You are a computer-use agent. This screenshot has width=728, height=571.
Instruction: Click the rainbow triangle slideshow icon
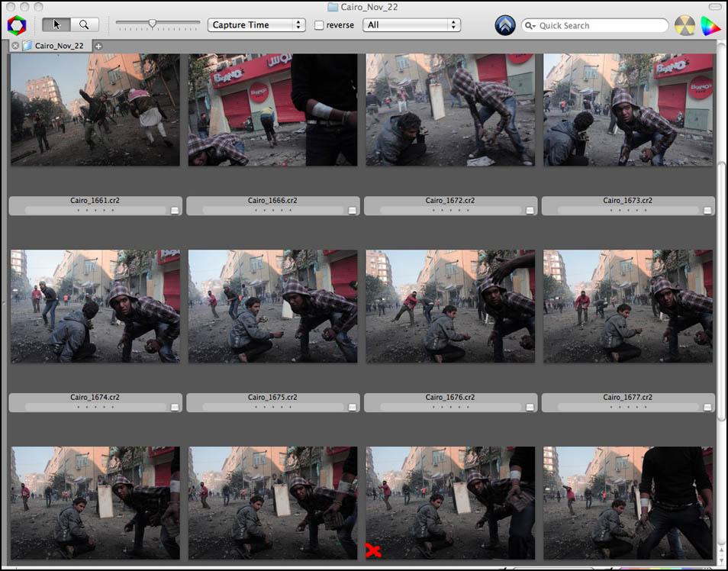click(x=710, y=25)
